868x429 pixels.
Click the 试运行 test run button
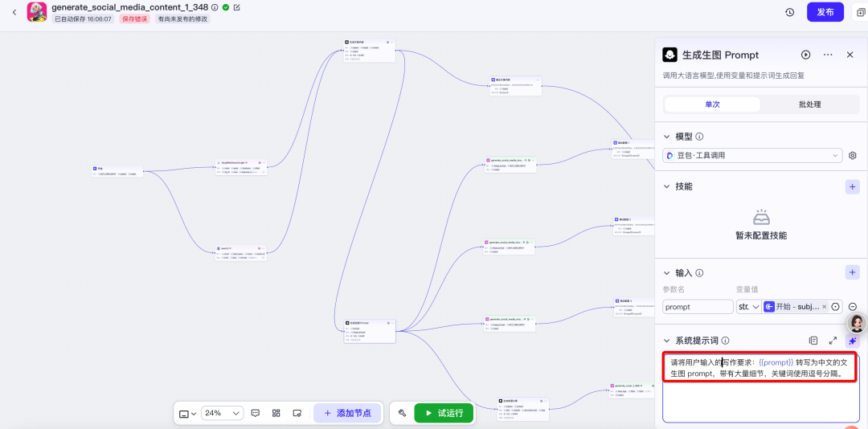tap(444, 413)
